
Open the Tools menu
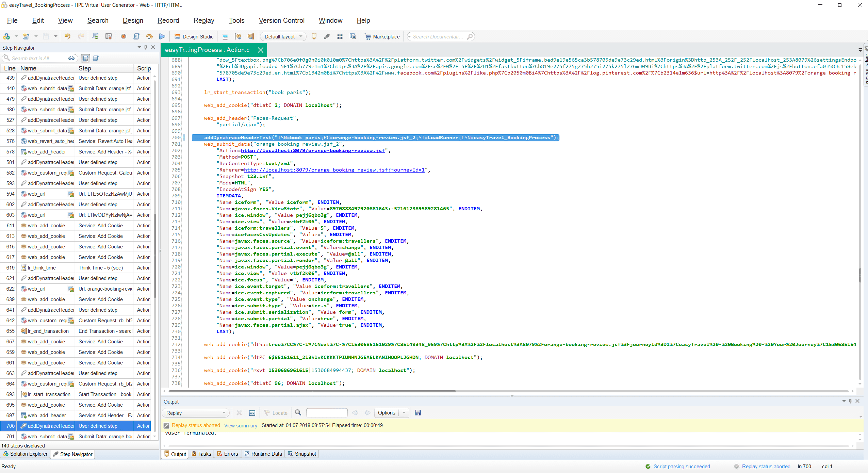pos(236,20)
